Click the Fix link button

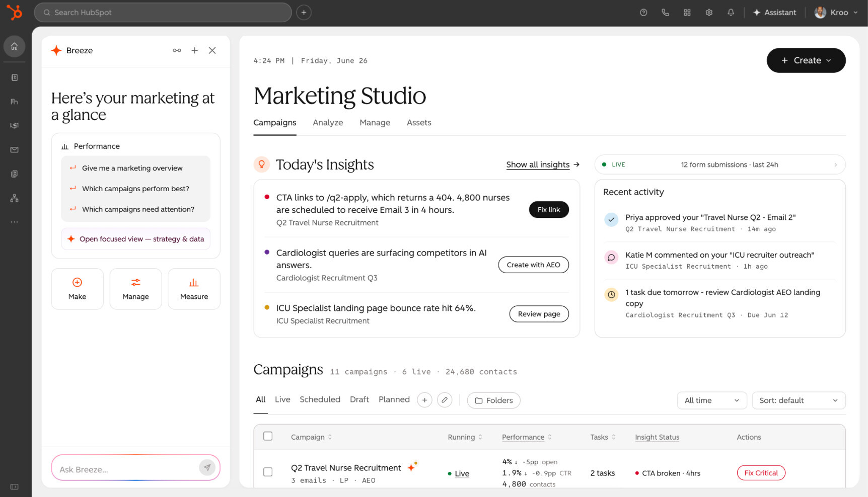click(x=548, y=209)
